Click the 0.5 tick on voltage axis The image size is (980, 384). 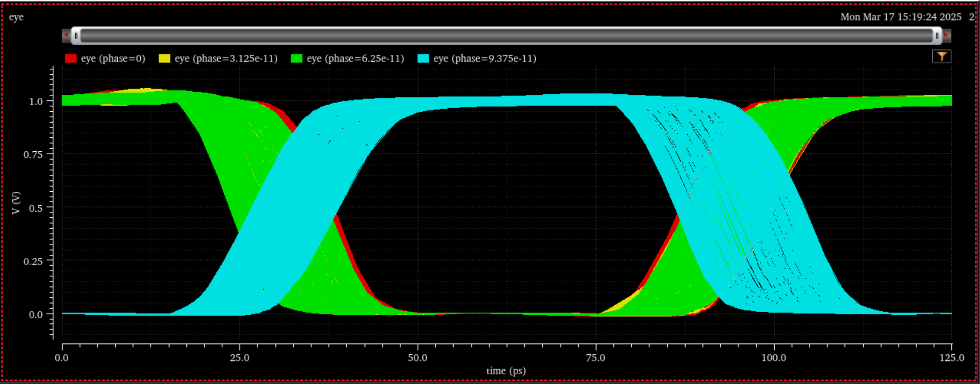pos(36,208)
